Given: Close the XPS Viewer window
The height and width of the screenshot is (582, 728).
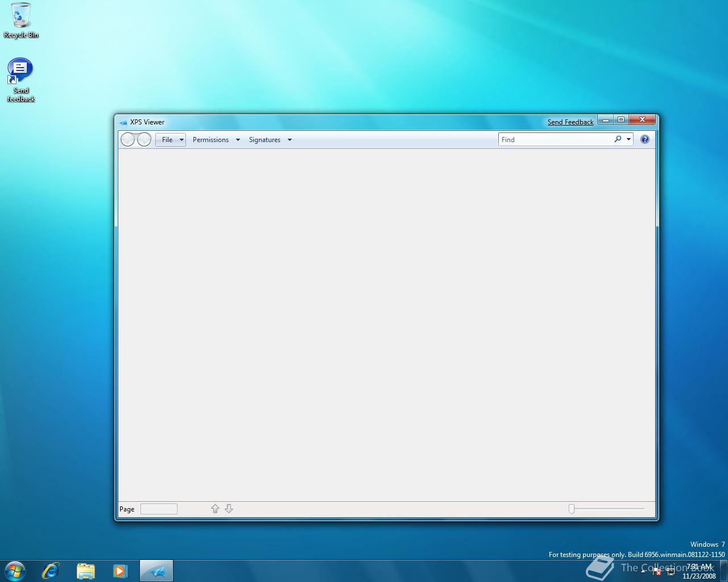Looking at the screenshot, I should (643, 120).
